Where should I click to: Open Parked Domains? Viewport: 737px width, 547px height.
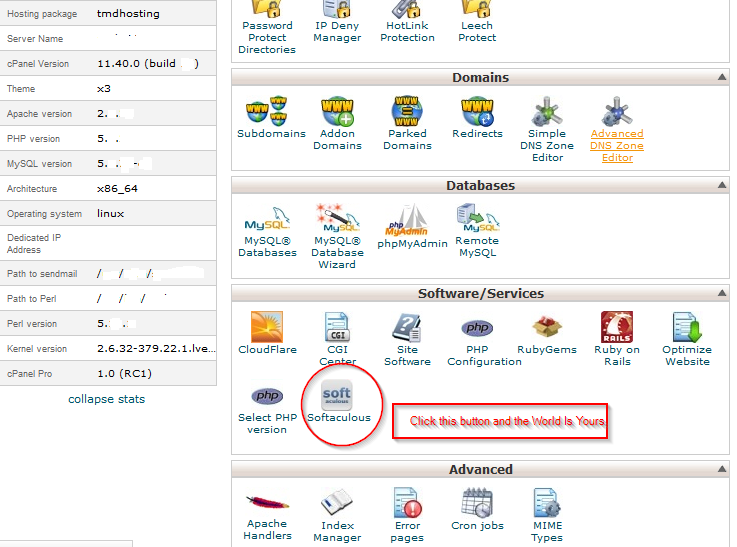(x=407, y=124)
